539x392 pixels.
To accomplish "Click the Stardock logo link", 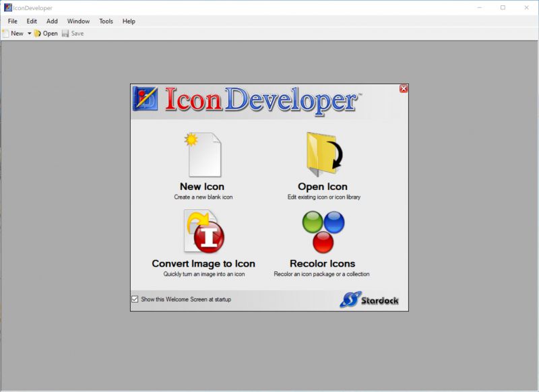I will [x=371, y=299].
